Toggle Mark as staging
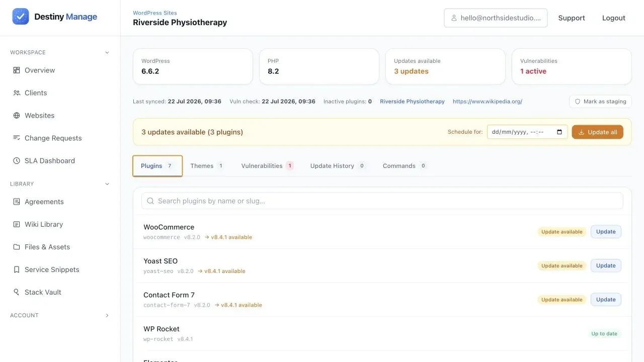Screen dimensions: 644x362 click(x=600, y=102)
